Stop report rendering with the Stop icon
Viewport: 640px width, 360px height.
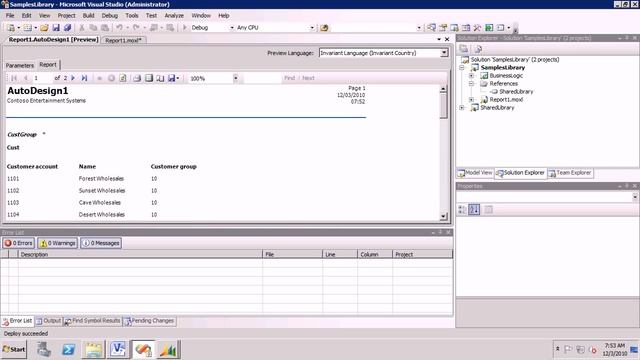tap(111, 78)
